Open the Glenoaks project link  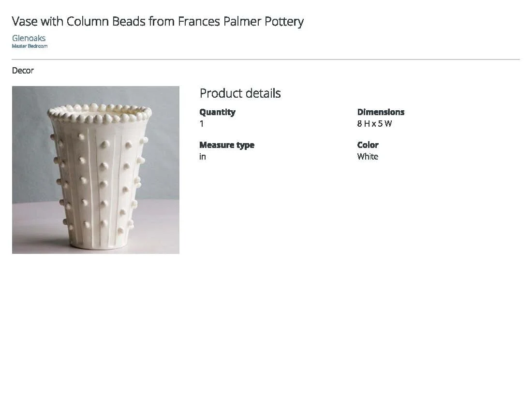(29, 38)
